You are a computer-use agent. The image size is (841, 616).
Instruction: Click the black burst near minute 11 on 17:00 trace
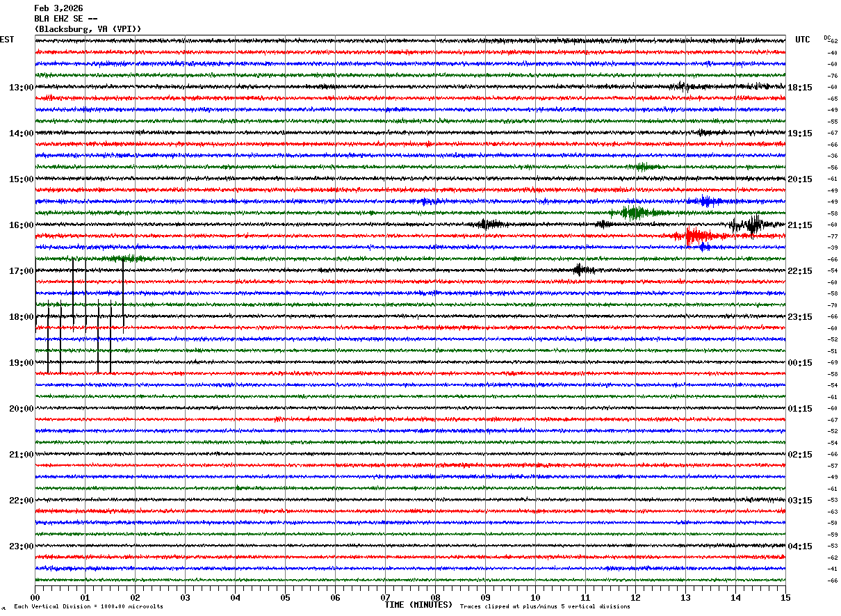point(582,270)
